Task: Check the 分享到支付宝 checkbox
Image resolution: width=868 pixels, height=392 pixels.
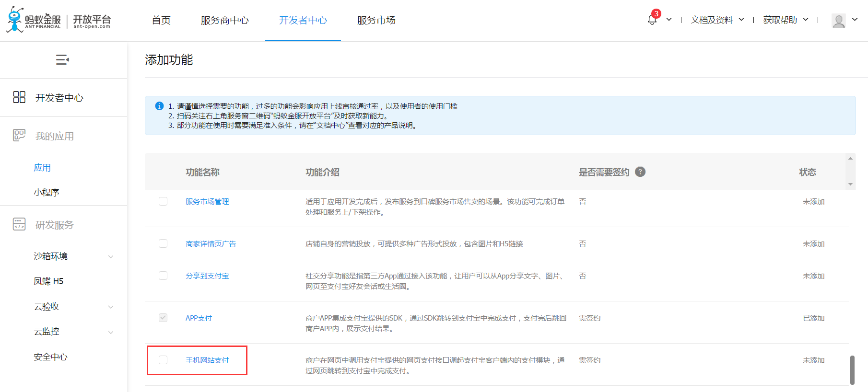Action: [x=163, y=276]
